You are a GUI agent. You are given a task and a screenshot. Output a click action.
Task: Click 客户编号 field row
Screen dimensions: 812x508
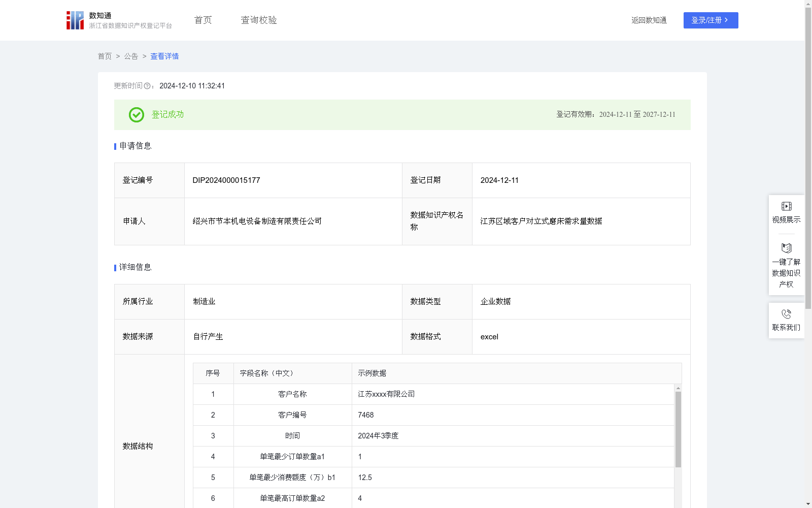click(434, 415)
